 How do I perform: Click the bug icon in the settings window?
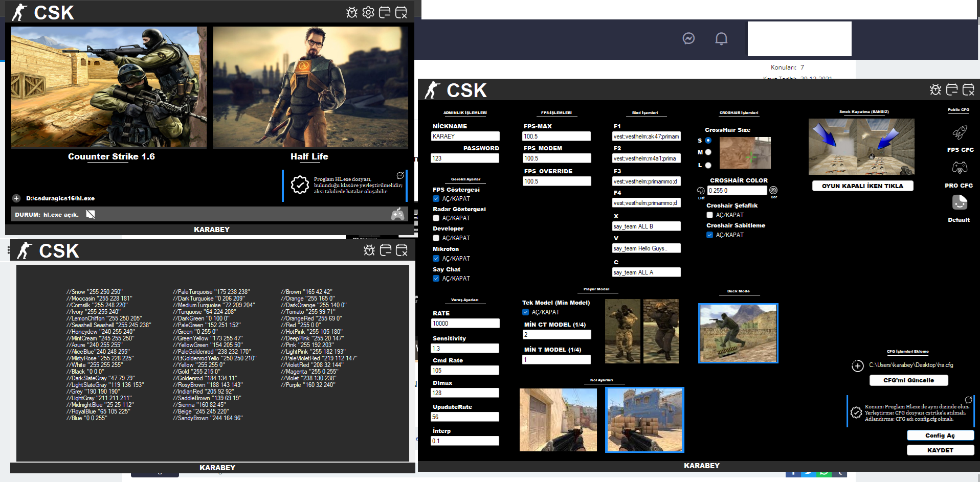click(x=936, y=90)
